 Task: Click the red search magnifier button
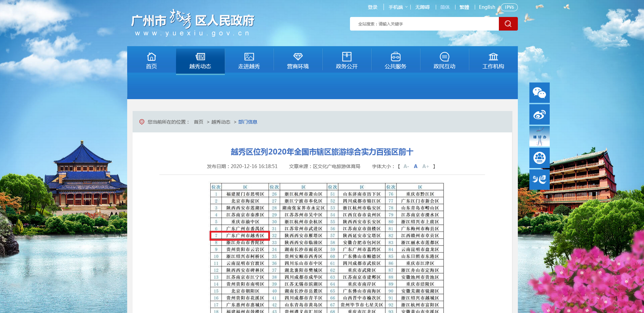508,24
